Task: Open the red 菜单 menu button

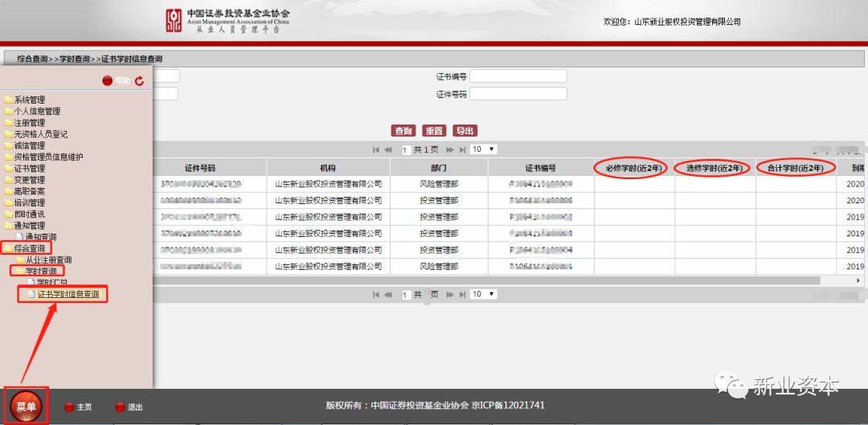Action: click(x=26, y=407)
